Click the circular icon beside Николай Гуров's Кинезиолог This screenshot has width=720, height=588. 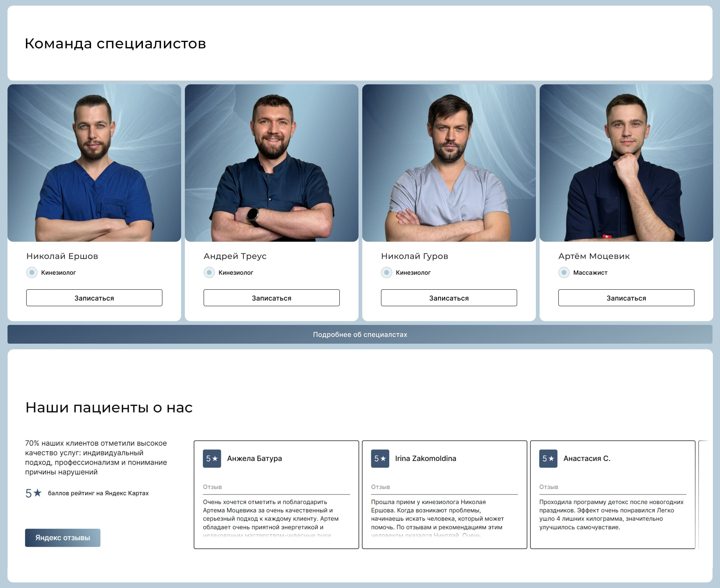[x=387, y=272]
